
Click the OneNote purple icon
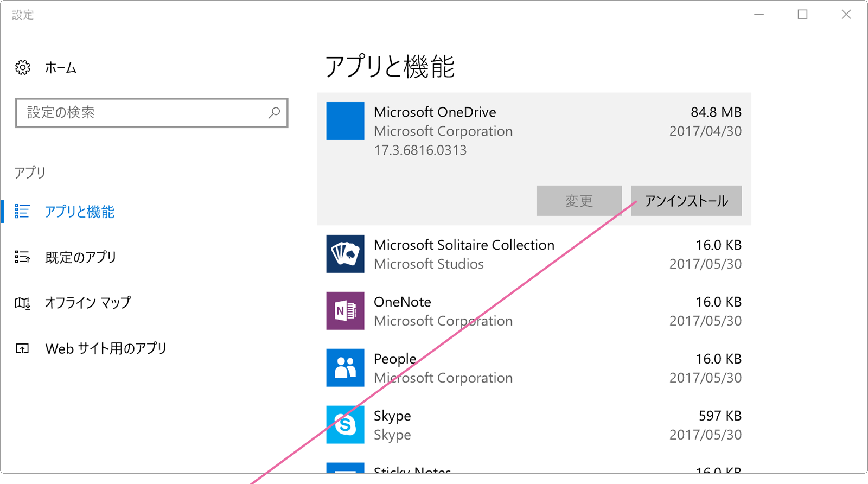(345, 311)
